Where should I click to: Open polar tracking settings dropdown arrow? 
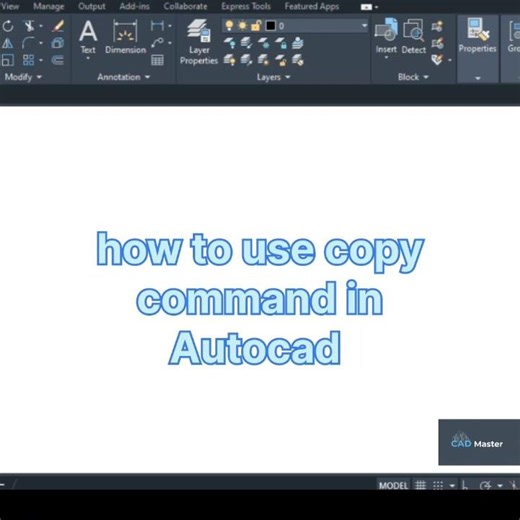[500, 486]
